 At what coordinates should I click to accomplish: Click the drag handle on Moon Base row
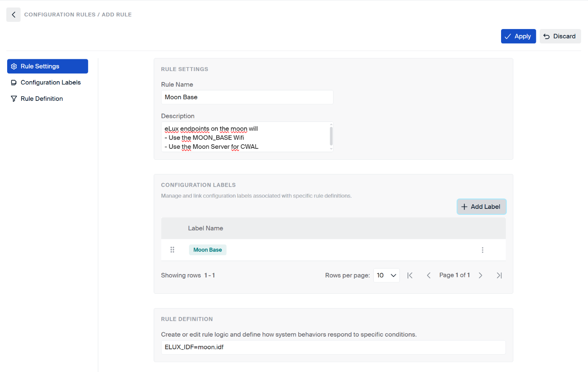point(172,250)
